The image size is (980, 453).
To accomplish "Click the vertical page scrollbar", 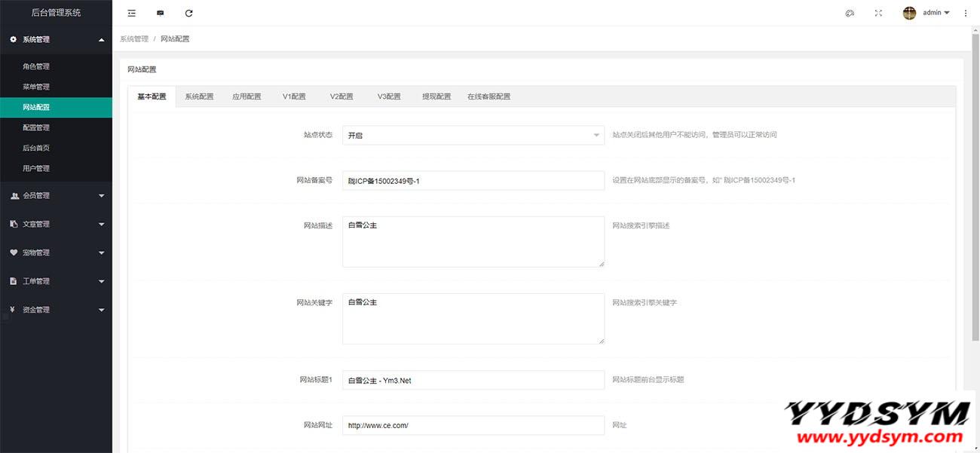I will tap(975, 188).
